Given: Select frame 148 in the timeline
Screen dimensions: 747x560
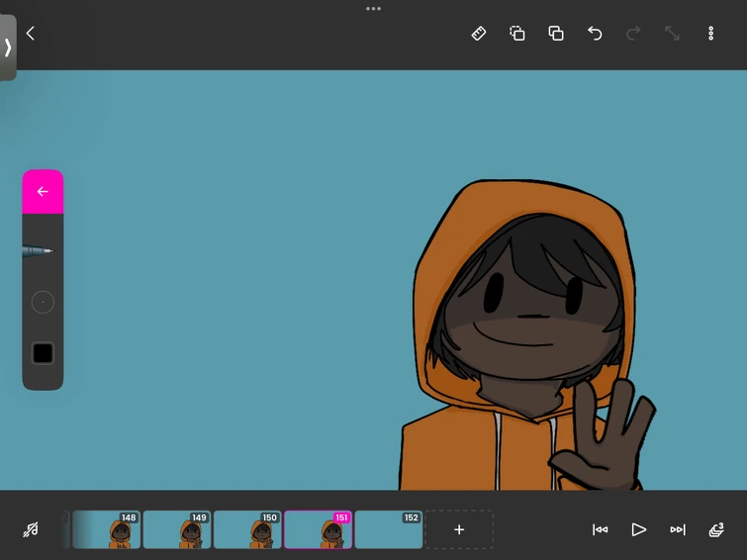Looking at the screenshot, I should tap(106, 530).
